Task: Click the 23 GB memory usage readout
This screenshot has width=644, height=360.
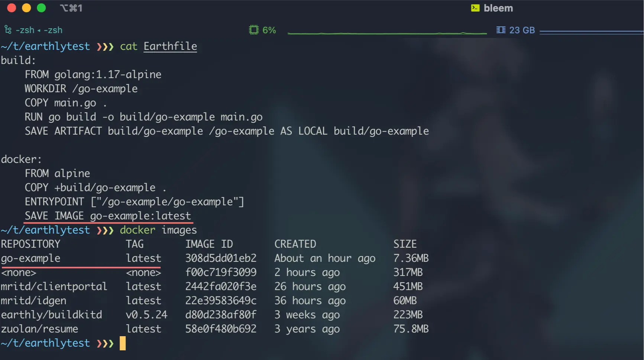Action: [x=522, y=30]
